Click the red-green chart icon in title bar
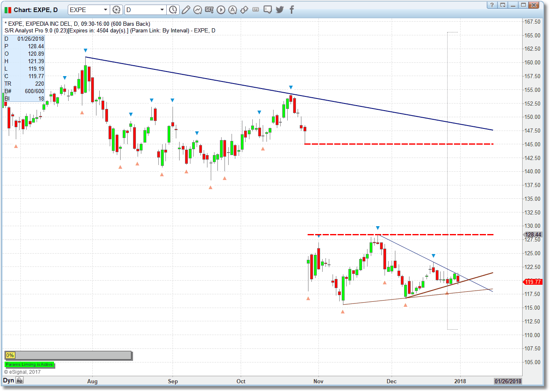550x392 pixels. point(8,10)
